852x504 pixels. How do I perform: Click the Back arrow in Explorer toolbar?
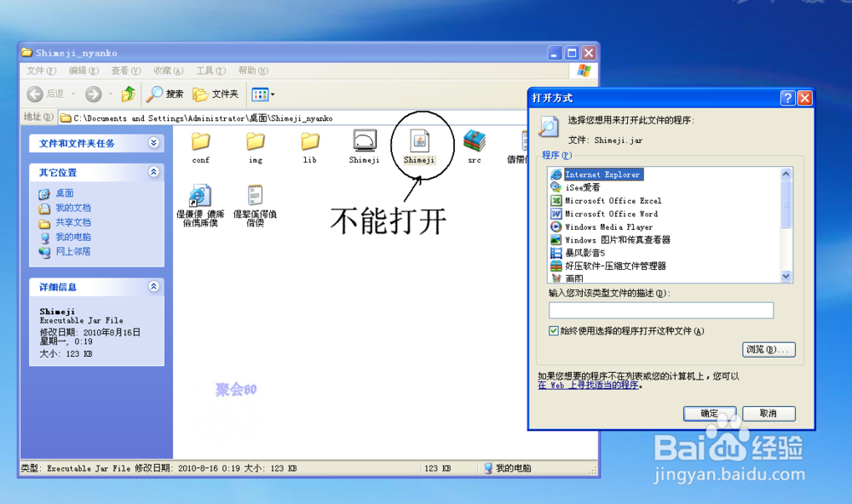pos(35,94)
